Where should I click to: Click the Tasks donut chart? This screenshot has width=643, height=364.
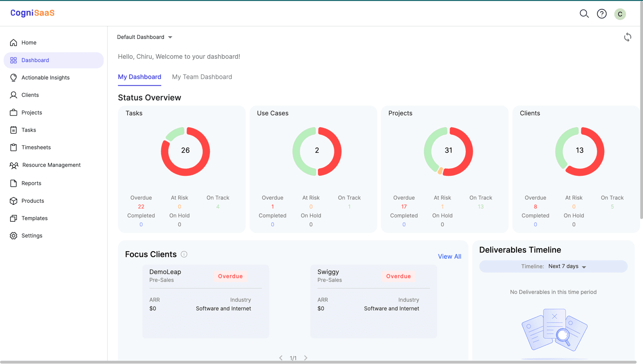pos(185,151)
